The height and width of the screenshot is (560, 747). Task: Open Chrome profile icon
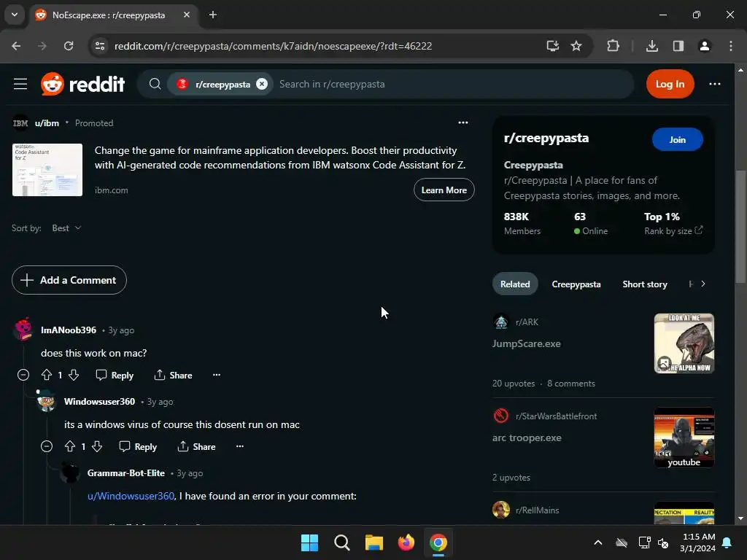tap(705, 46)
